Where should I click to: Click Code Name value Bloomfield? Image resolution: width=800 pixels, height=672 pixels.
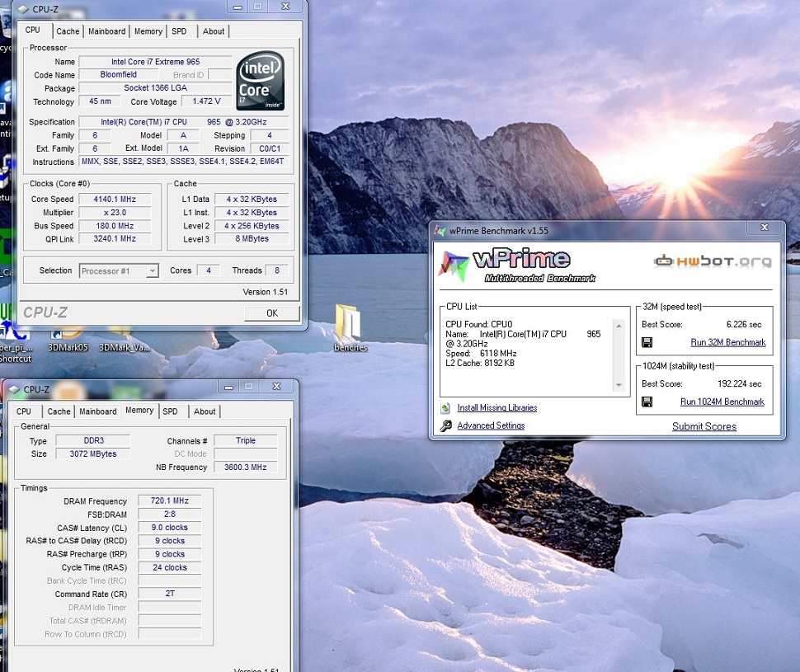pyautogui.click(x=119, y=74)
